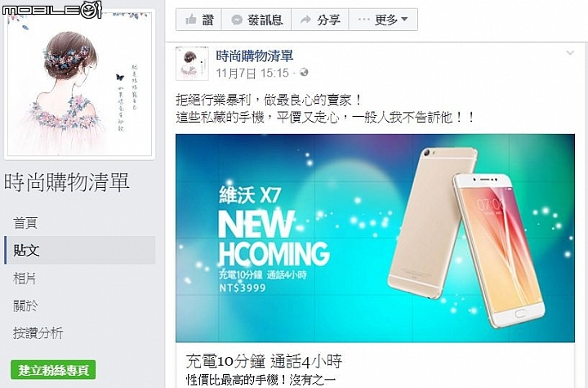588x388 pixels.
Task: Expand the post options chevron
Action: click(570, 52)
